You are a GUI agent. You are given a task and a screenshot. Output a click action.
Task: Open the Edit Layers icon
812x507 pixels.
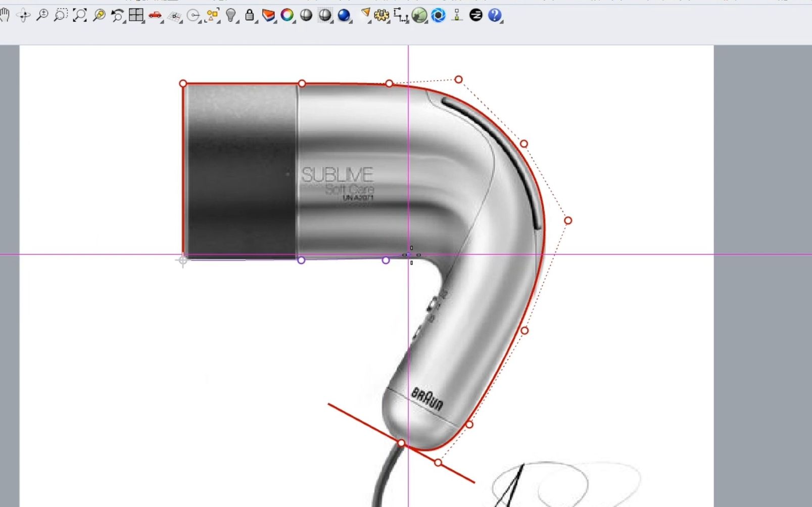pyautogui.click(x=268, y=16)
